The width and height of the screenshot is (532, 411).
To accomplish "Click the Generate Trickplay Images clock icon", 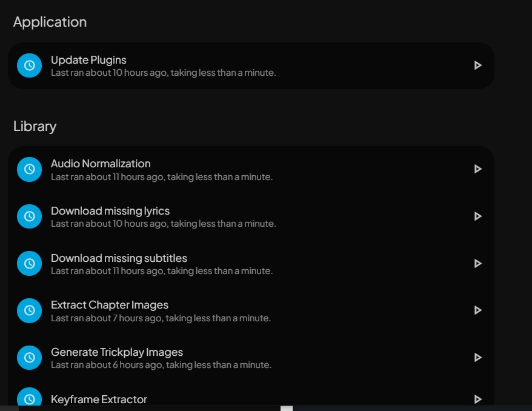I will [29, 358].
